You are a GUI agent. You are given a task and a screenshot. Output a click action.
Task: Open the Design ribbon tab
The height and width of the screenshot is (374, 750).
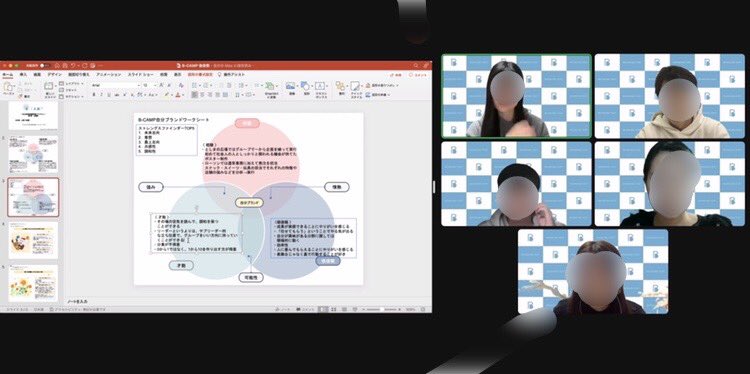click(x=54, y=75)
